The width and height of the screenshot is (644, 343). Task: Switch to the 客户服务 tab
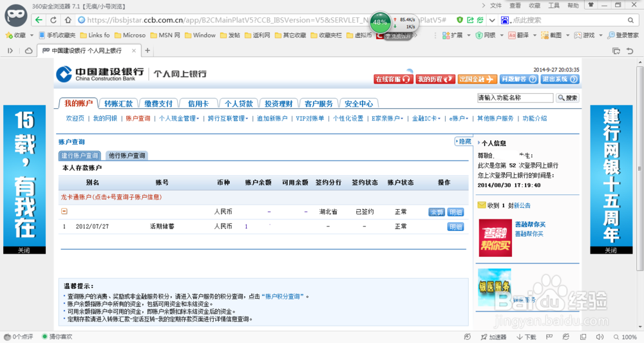pyautogui.click(x=319, y=104)
